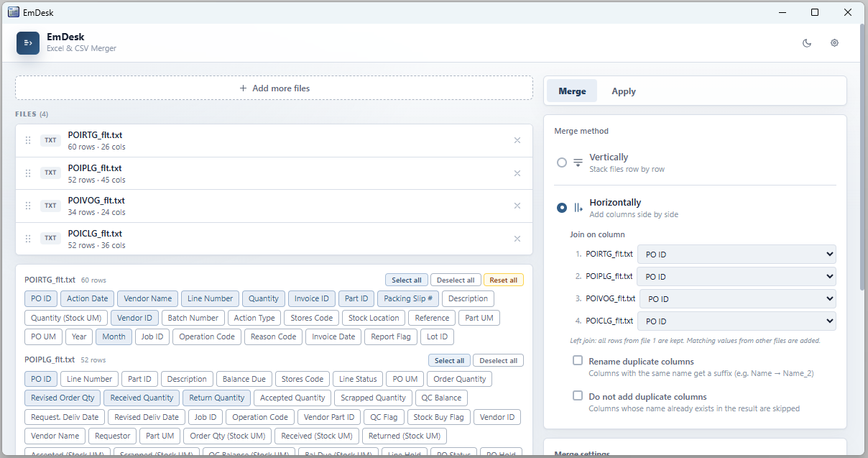This screenshot has width=868, height=458.
Task: Toggle the Invoice ID column chip
Action: (x=312, y=298)
